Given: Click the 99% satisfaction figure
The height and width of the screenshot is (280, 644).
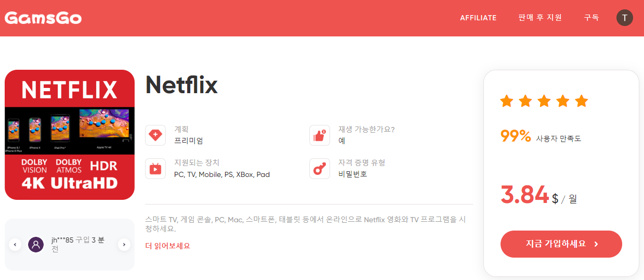Looking at the screenshot, I should point(516,136).
